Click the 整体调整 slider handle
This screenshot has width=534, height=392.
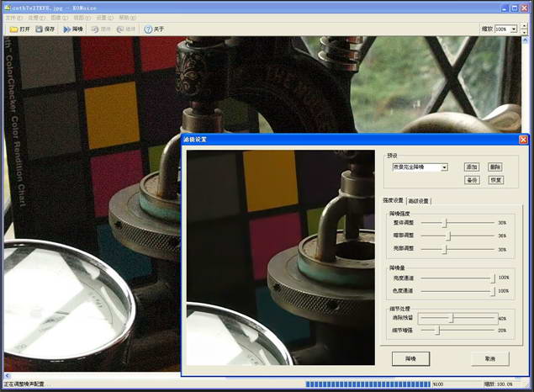click(x=445, y=223)
